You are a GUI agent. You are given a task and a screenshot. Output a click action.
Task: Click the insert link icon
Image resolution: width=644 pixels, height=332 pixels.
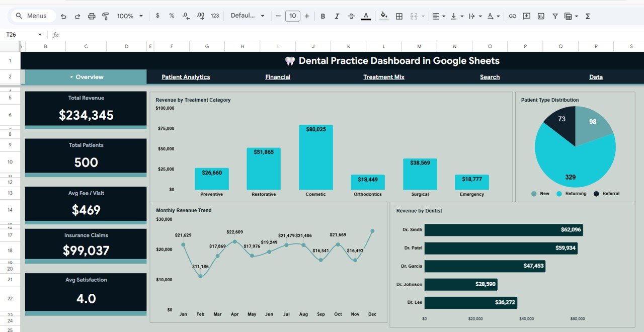point(513,16)
